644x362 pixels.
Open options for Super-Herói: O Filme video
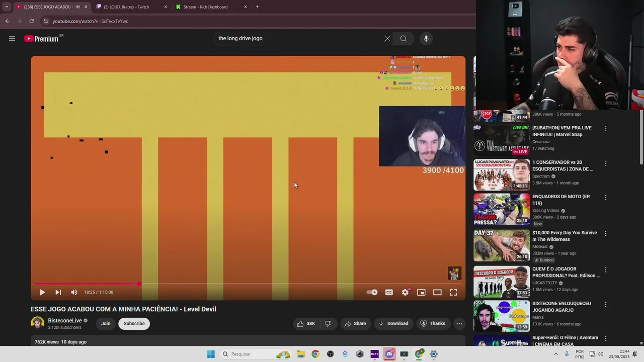(x=606, y=339)
